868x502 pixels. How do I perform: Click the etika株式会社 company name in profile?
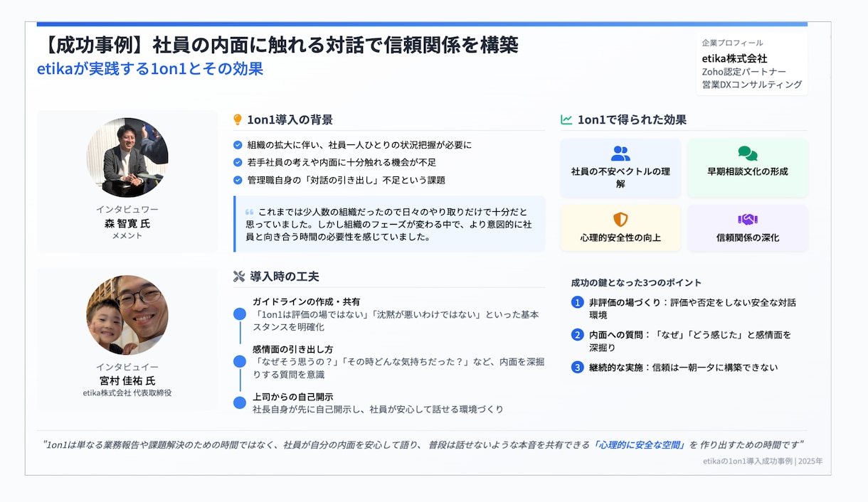click(x=734, y=58)
